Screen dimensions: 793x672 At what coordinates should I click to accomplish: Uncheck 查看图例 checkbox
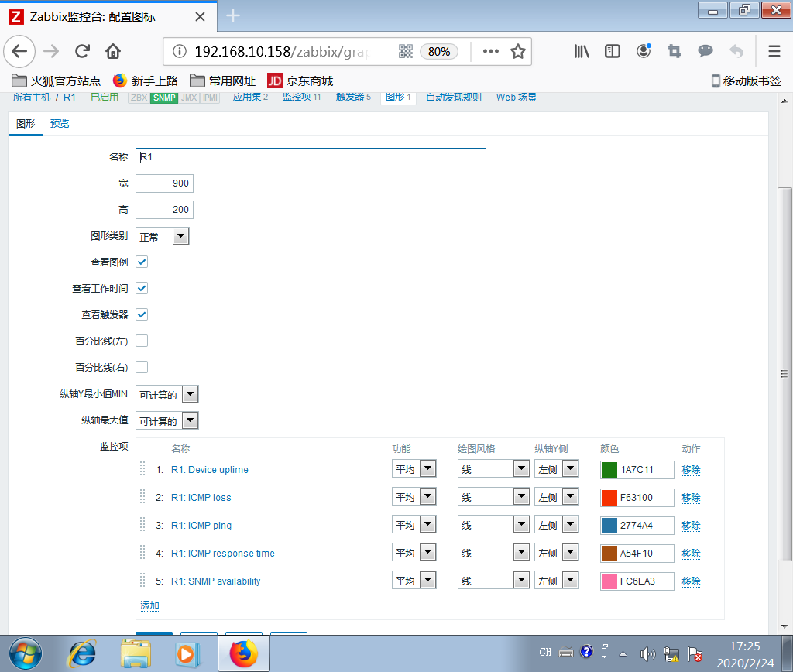pos(142,262)
